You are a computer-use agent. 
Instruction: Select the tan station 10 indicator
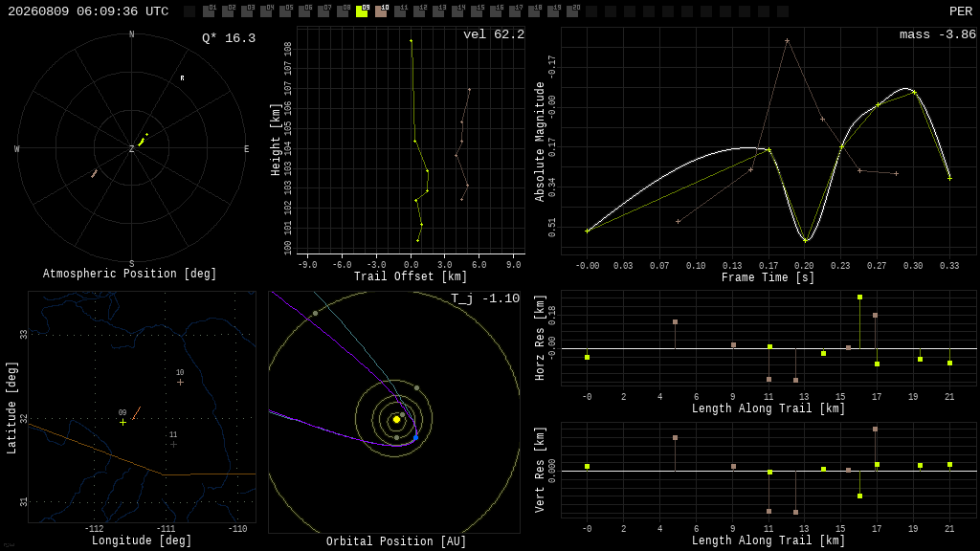click(x=381, y=11)
